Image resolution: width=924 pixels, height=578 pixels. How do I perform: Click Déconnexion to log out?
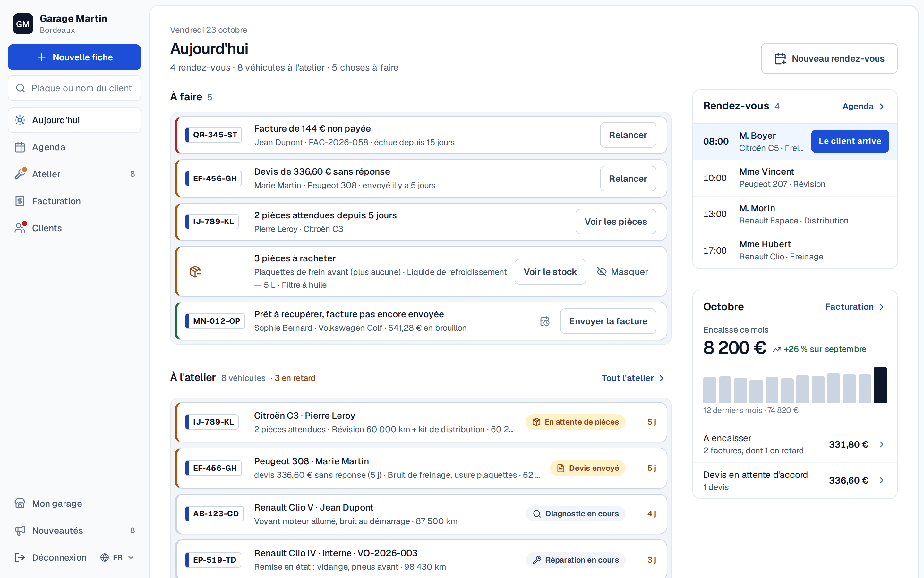[x=51, y=557]
